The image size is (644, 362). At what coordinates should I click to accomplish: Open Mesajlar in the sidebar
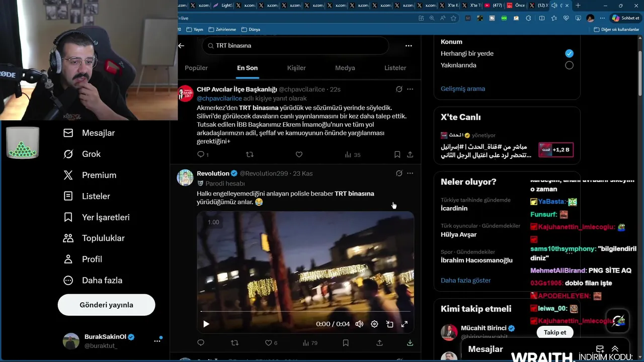89,133
